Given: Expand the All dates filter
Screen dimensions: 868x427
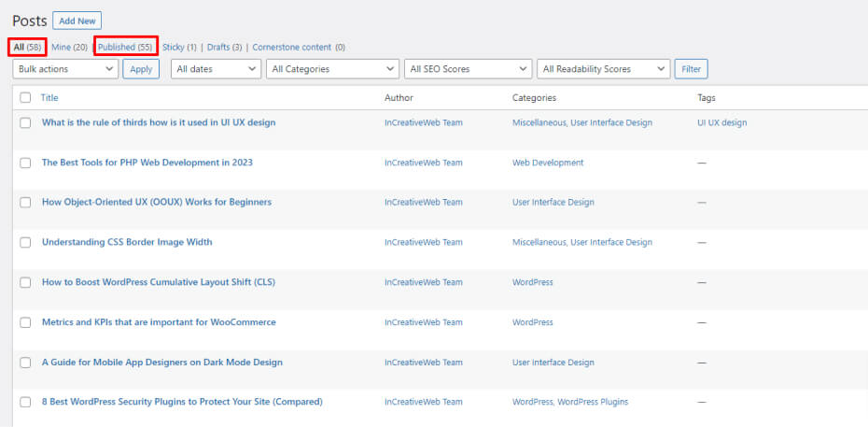Looking at the screenshot, I should pos(216,69).
